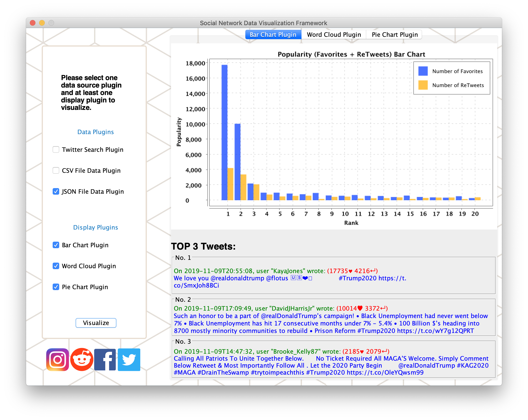The width and height of the screenshot is (528, 420).
Task: Click the KayaJones tweet header line
Action: (276, 271)
